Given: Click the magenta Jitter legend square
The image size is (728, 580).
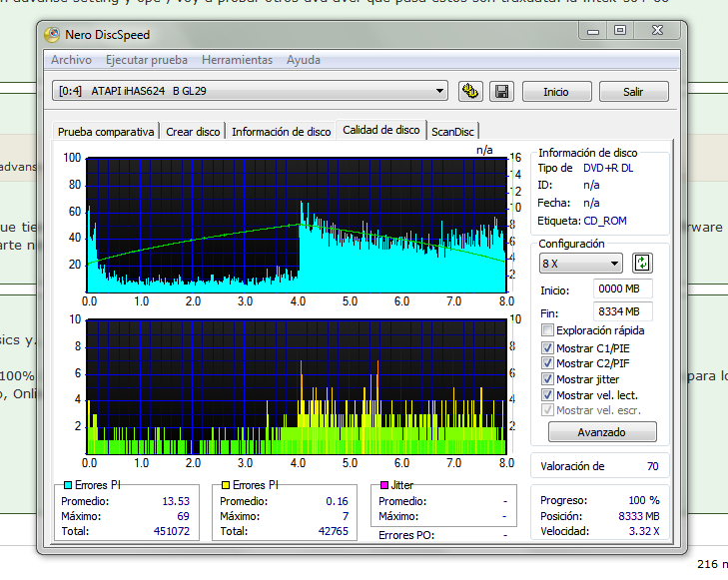Looking at the screenshot, I should pos(383,485).
